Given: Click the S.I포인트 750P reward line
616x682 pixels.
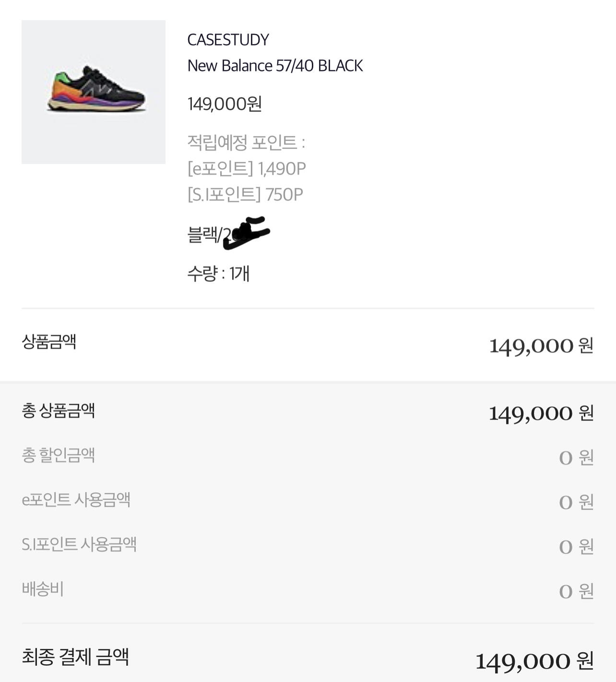Looking at the screenshot, I should (245, 194).
